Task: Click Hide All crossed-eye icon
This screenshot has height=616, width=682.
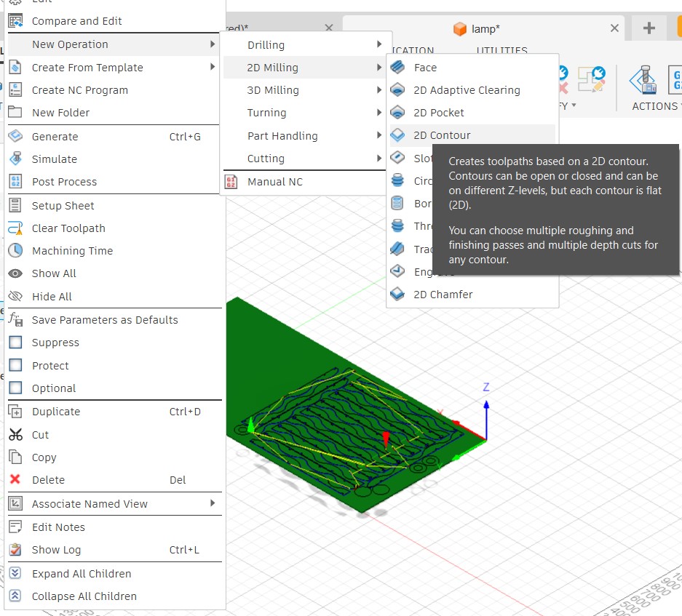Action: [15, 296]
